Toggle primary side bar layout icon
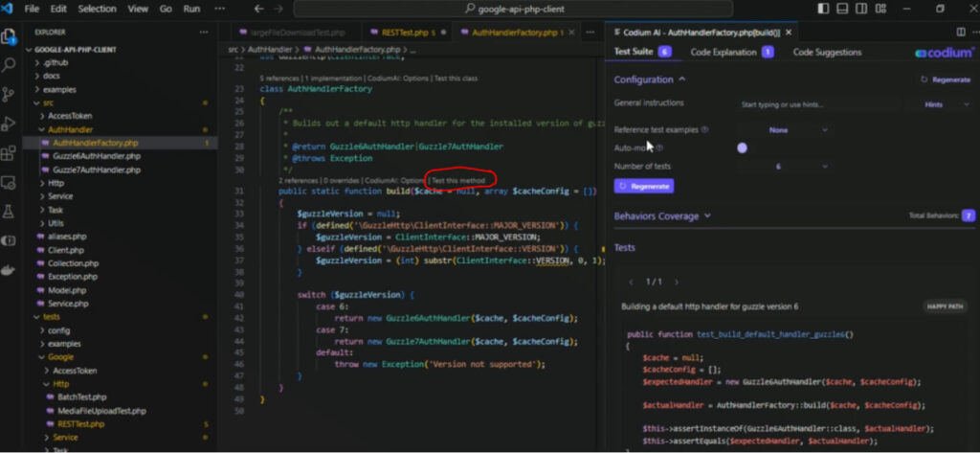This screenshot has width=980, height=453. pos(823,9)
